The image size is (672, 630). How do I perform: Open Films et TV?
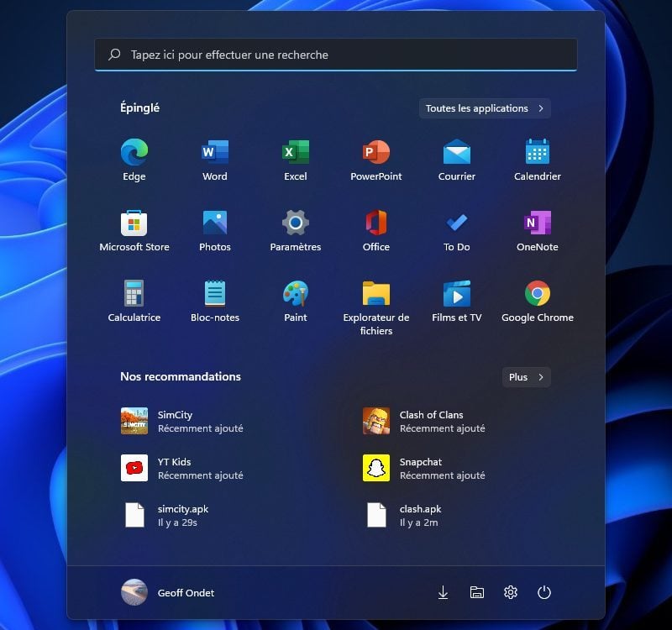456,302
